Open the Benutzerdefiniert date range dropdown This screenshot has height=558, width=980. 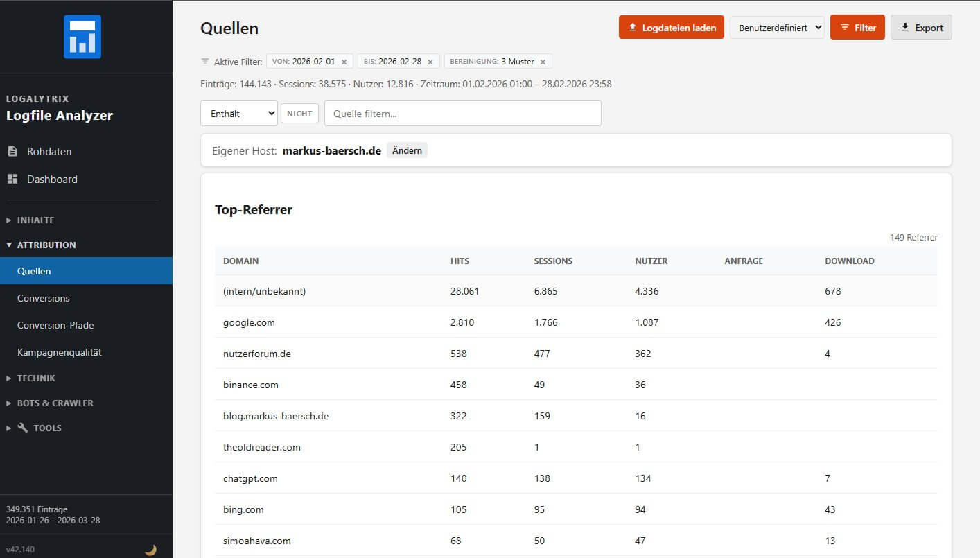point(776,28)
